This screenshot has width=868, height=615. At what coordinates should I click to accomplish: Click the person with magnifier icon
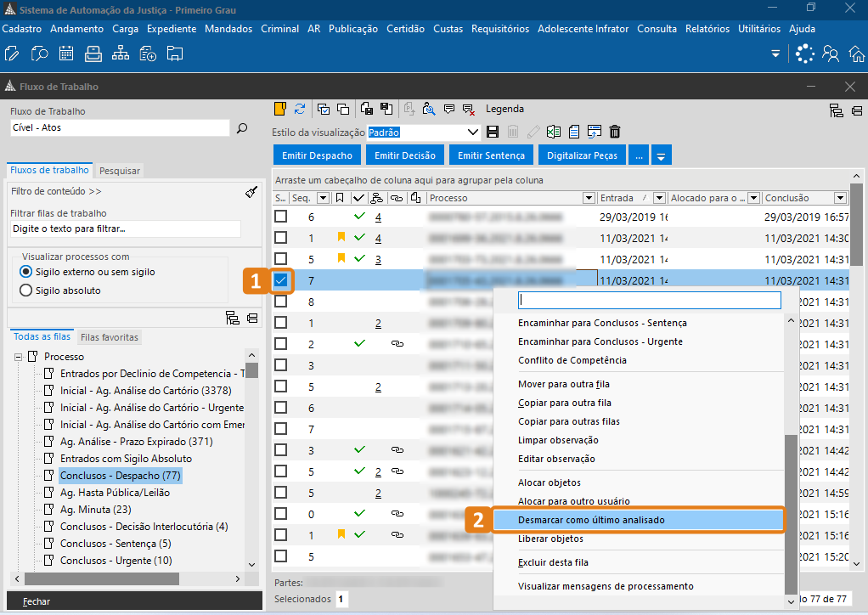coord(428,109)
